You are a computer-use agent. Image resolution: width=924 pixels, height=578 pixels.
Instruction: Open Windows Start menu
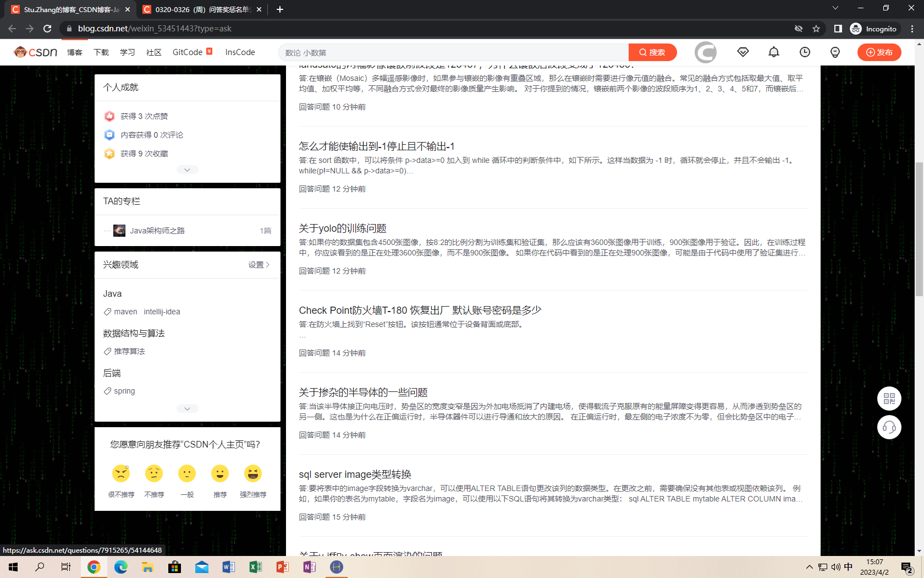pos(13,567)
